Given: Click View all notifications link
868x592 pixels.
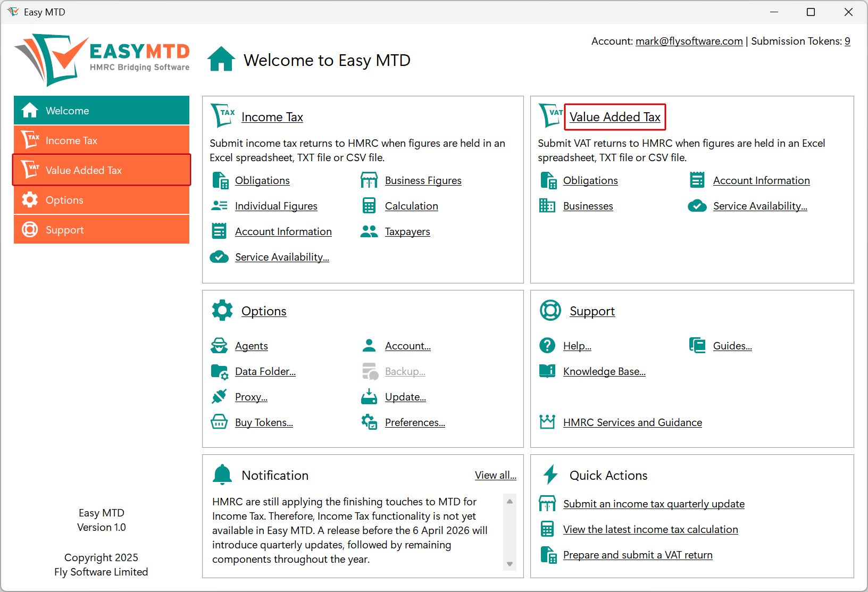Looking at the screenshot, I should [495, 474].
